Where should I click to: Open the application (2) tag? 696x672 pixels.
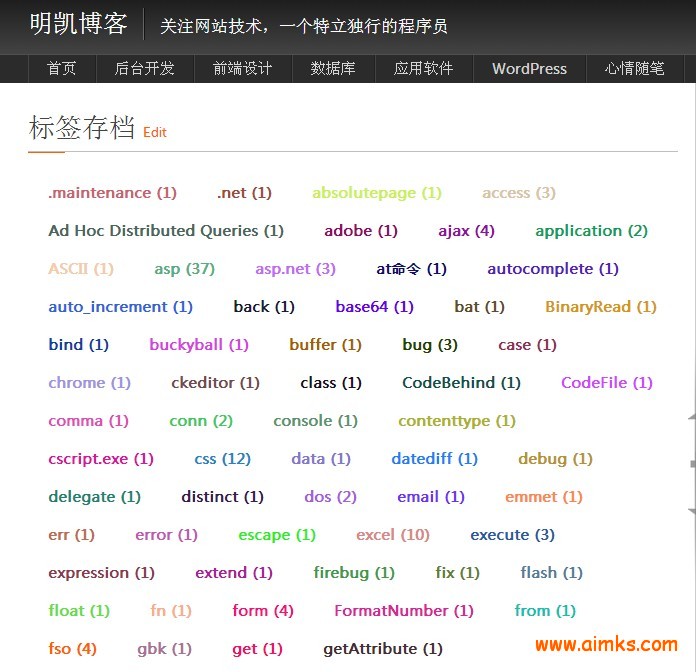pos(592,231)
